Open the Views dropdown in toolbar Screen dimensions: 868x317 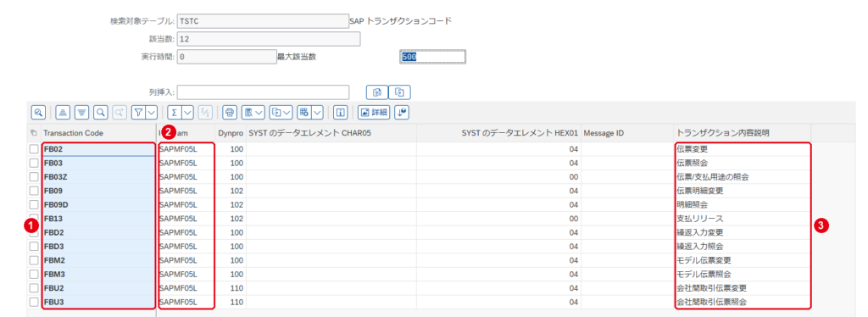[x=254, y=112]
